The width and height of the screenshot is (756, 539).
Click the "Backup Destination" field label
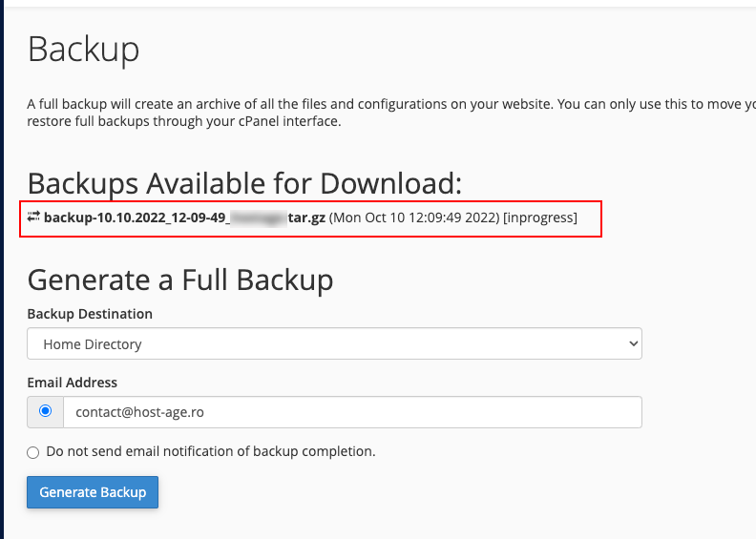click(x=90, y=314)
